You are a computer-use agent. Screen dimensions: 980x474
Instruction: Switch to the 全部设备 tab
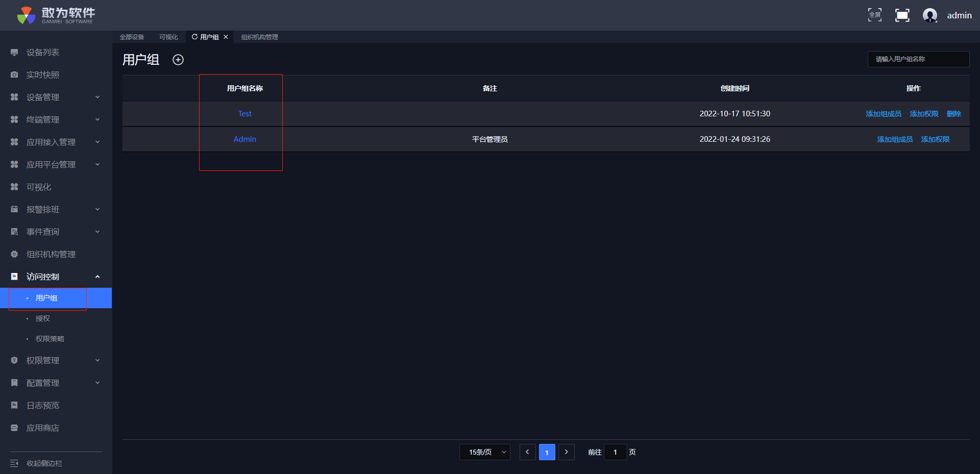point(132,37)
